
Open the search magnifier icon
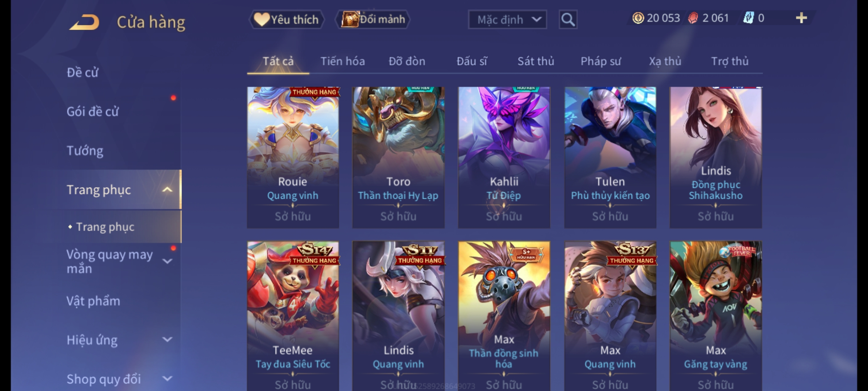[x=568, y=20]
